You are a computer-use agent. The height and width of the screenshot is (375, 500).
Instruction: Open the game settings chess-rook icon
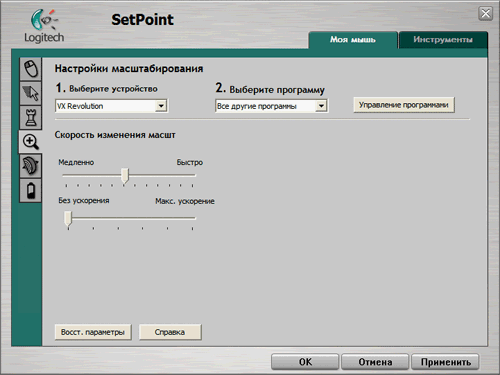(x=31, y=117)
